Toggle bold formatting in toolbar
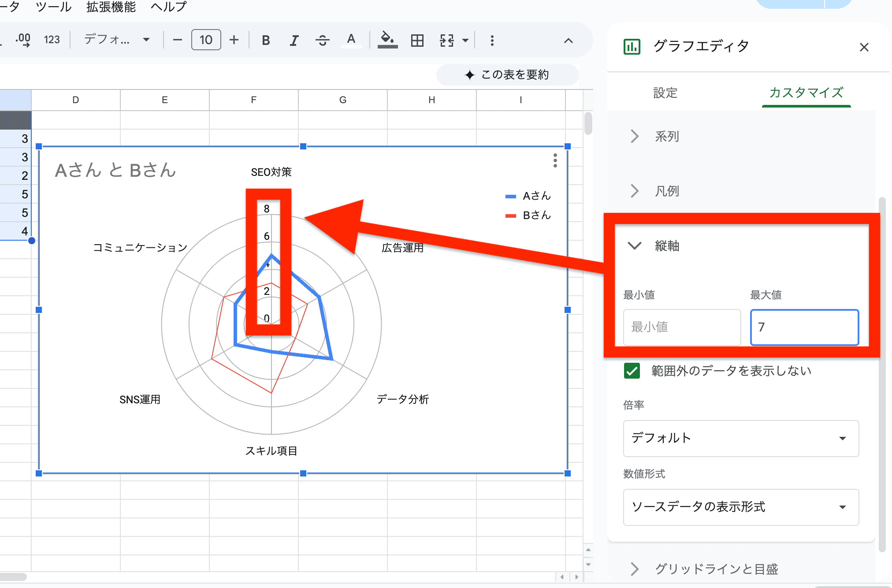 (266, 41)
